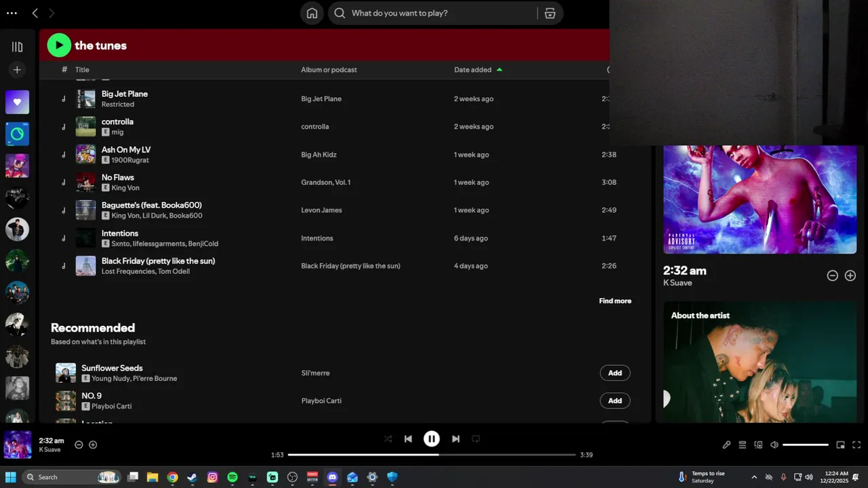Skip to next track

coord(456,439)
